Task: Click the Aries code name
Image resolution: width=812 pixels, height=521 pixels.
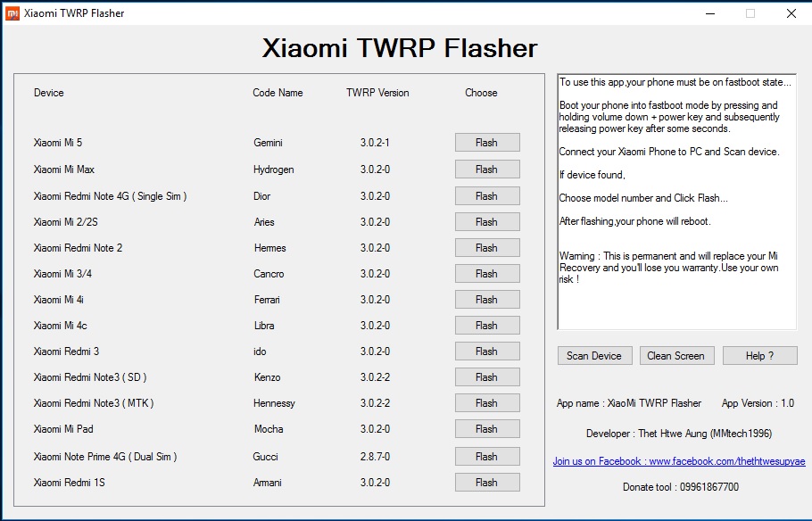Action: 264,222
